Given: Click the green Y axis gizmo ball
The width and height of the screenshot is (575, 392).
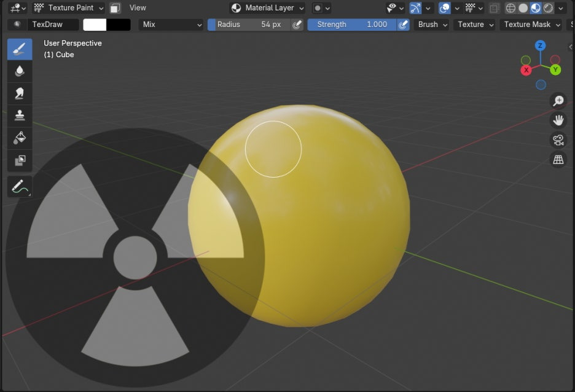Looking at the screenshot, I should click(555, 69).
